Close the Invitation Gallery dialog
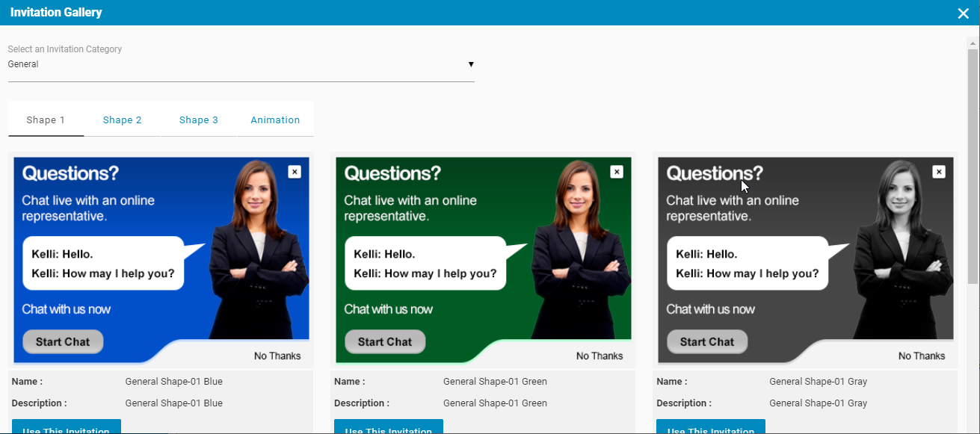Screen dimensions: 980x434 point(963,13)
